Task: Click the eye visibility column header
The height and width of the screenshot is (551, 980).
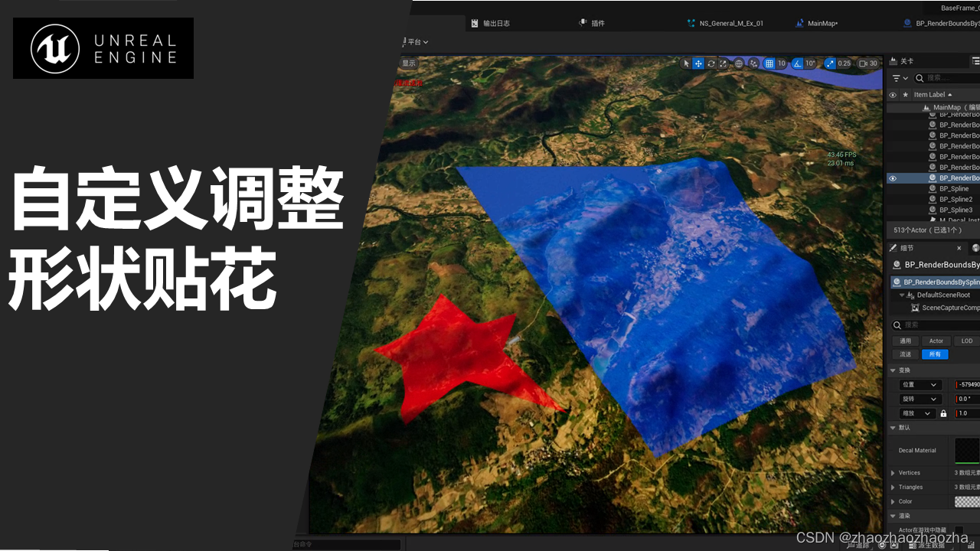Action: pyautogui.click(x=893, y=95)
